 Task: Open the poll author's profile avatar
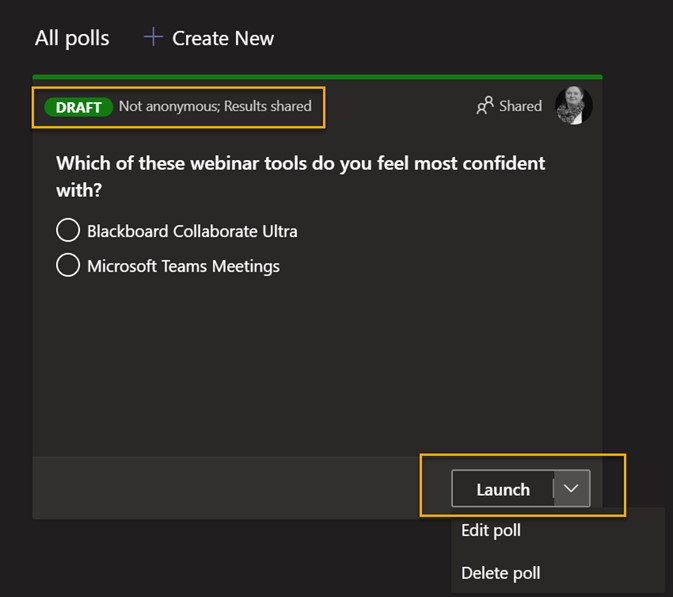pyautogui.click(x=574, y=106)
